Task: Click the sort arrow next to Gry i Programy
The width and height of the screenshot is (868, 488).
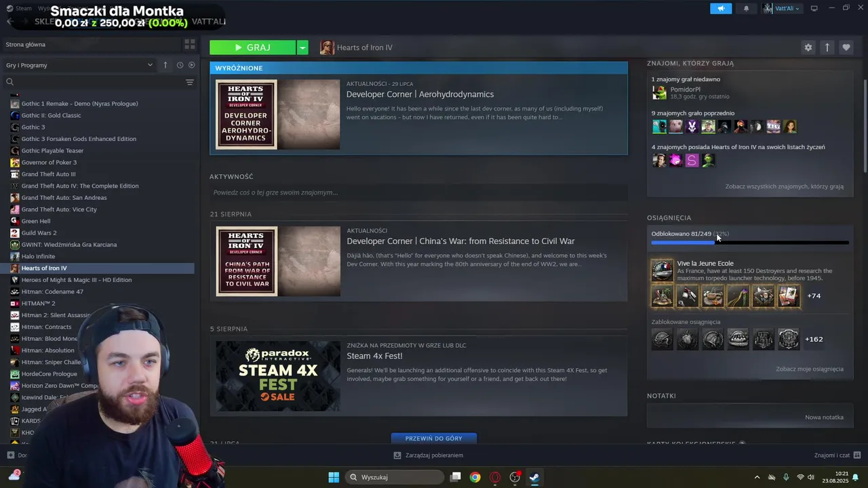Action: 165,65
